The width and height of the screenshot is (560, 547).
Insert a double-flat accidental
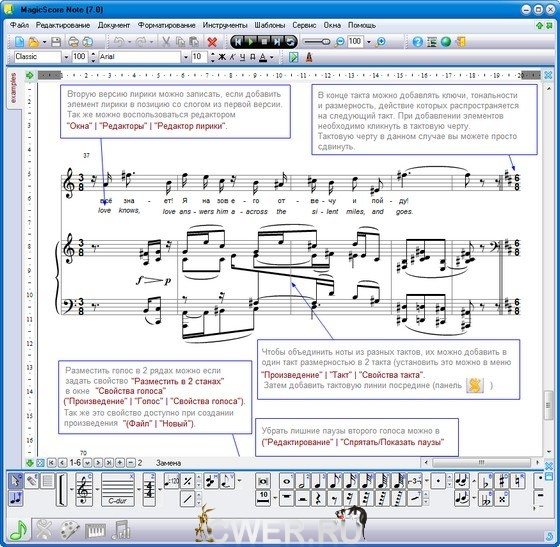pos(485,498)
